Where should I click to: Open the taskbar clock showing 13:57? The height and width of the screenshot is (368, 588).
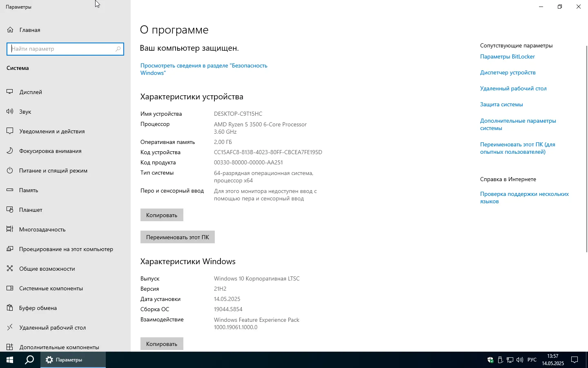pos(553,360)
